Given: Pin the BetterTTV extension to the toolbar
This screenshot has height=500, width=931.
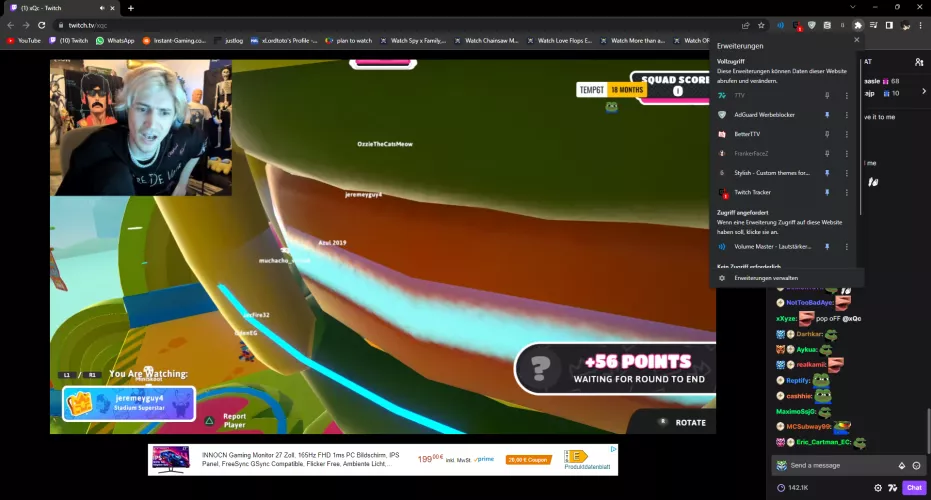Looking at the screenshot, I should coord(827,134).
